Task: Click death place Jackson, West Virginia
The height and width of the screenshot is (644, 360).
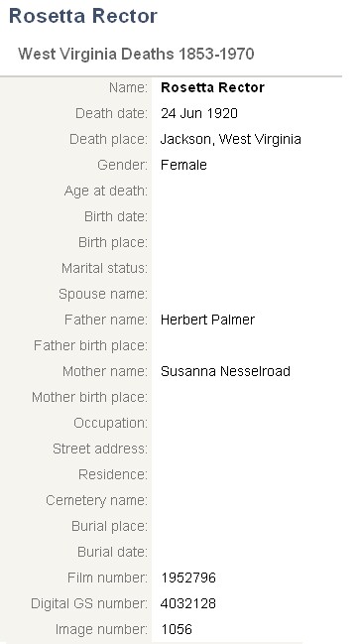Action: pos(231,139)
